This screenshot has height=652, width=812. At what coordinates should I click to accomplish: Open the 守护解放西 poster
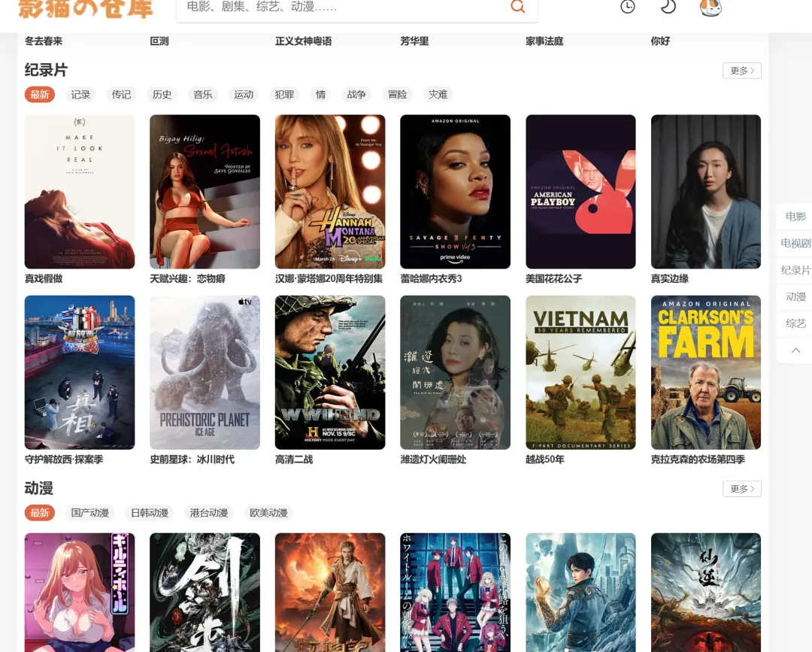tap(80, 372)
